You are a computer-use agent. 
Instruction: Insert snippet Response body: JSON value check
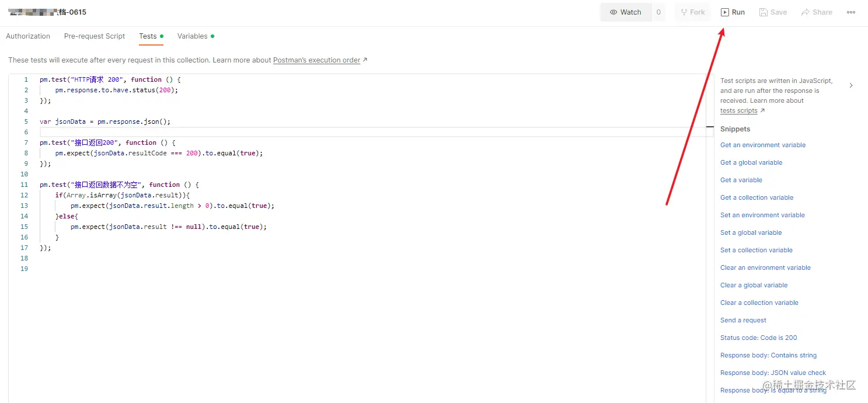tap(773, 373)
